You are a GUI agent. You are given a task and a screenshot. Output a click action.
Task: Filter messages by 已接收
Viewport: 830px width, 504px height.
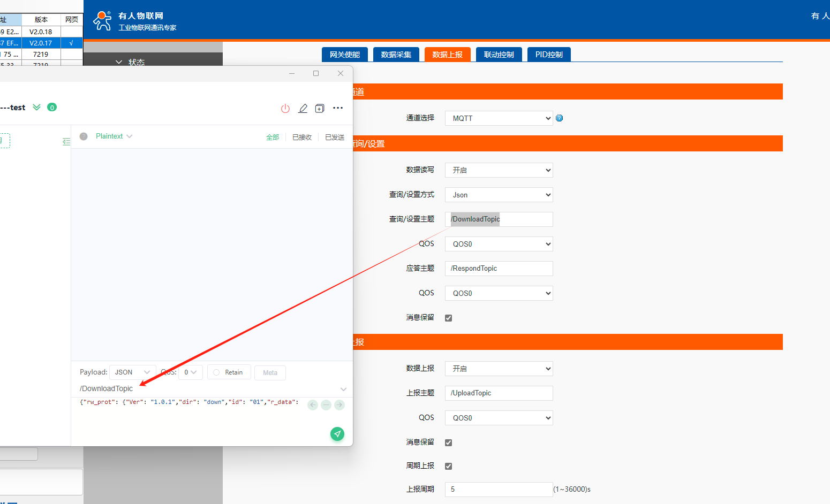[x=302, y=138]
